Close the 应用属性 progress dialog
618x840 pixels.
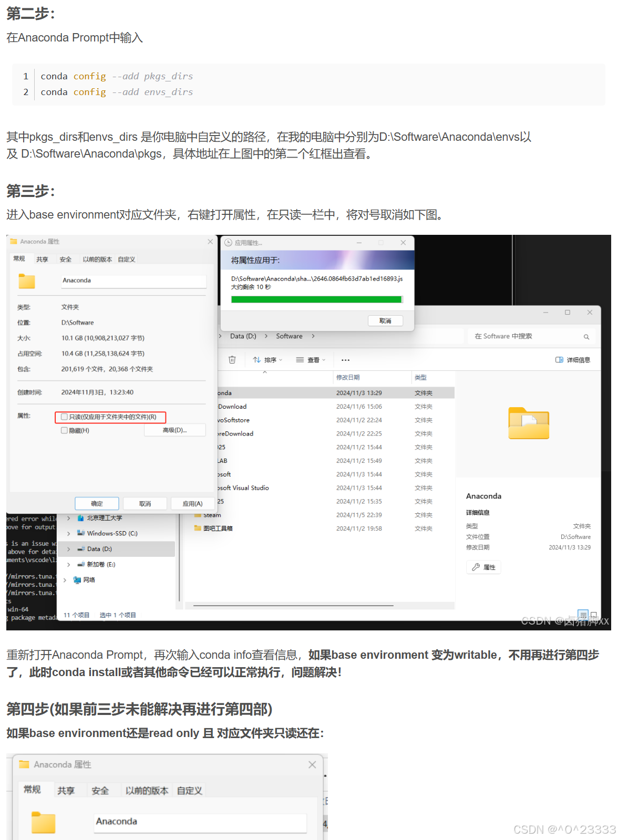point(403,243)
